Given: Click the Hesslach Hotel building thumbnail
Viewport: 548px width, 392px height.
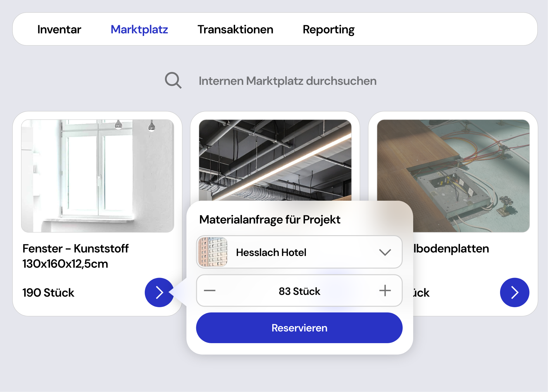Looking at the screenshot, I should [x=213, y=252].
